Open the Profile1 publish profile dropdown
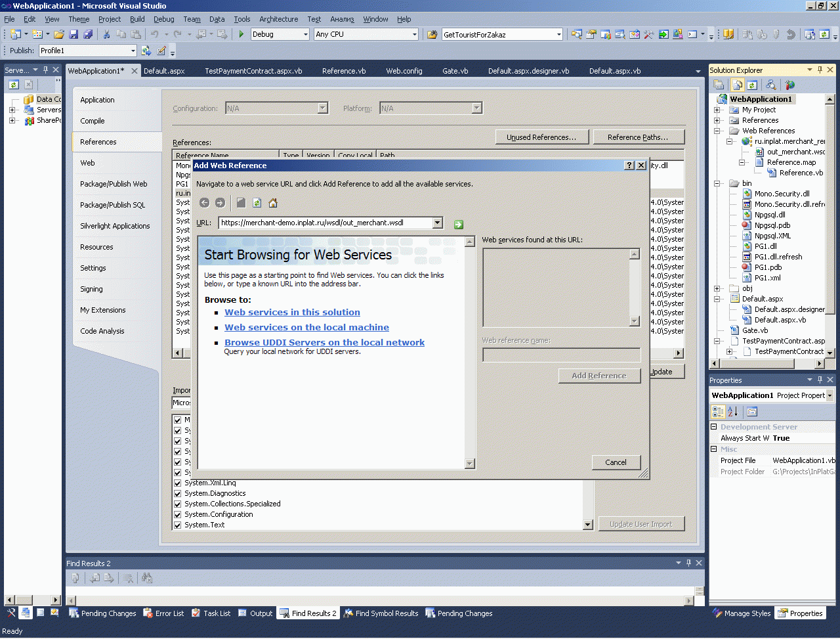The image size is (840, 639). (133, 51)
